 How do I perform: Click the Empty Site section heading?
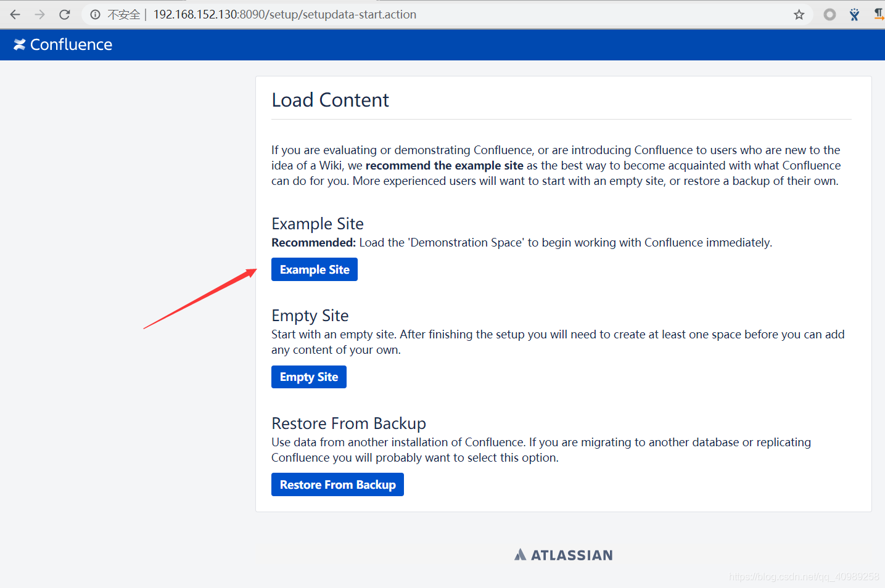click(x=310, y=316)
